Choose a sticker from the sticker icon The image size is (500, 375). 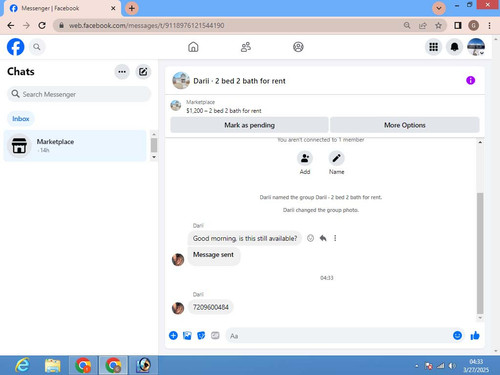(x=201, y=335)
